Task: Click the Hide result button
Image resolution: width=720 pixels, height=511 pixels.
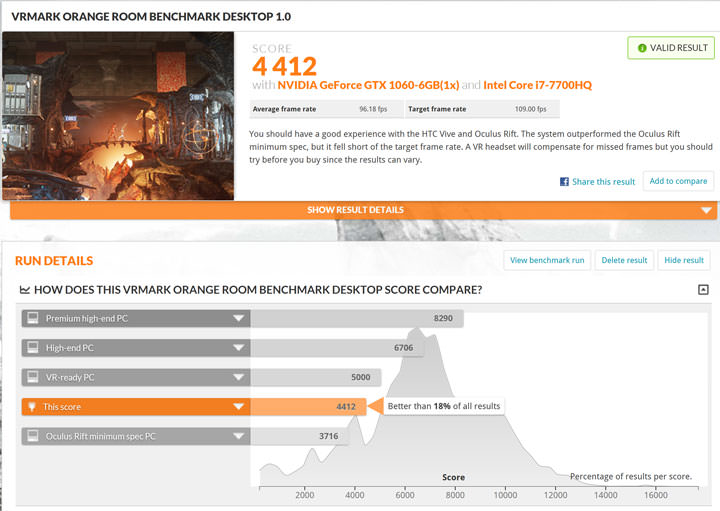Action: 684,260
